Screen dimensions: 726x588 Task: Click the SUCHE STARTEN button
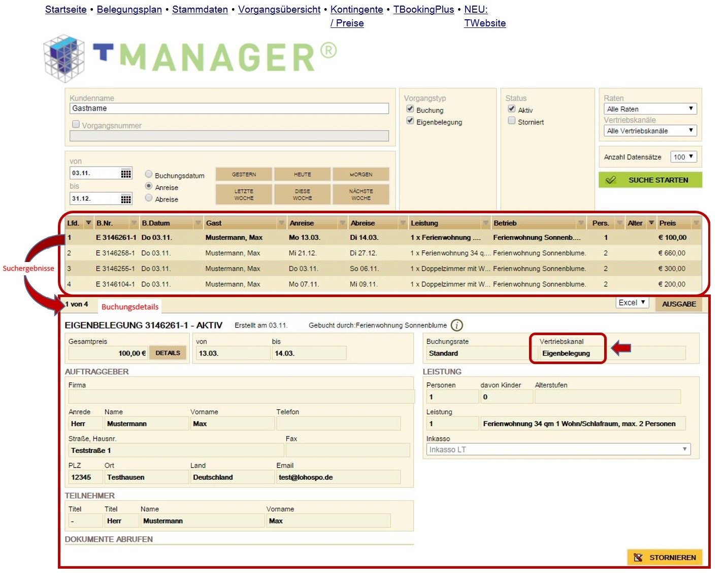(x=650, y=180)
